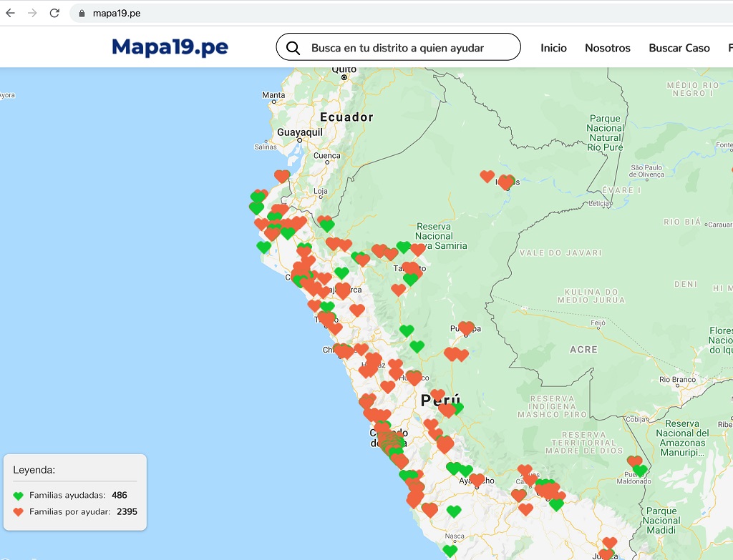
Task: Click the orange heart on Ecuador coast border
Action: [282, 176]
